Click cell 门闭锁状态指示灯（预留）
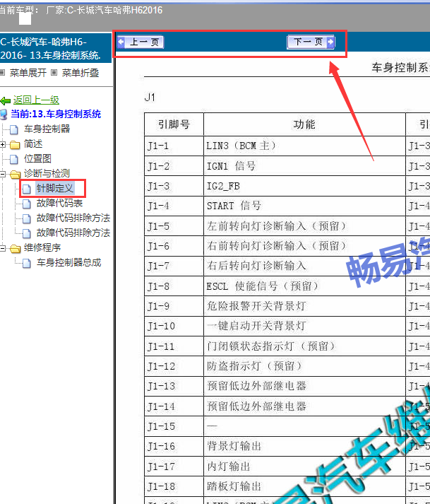 [304, 346]
